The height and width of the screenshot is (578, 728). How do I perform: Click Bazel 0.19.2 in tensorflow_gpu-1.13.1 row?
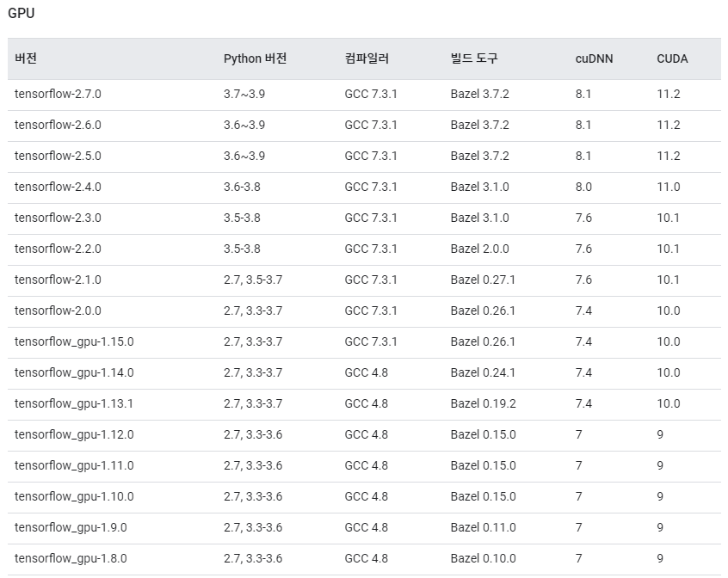(x=484, y=403)
